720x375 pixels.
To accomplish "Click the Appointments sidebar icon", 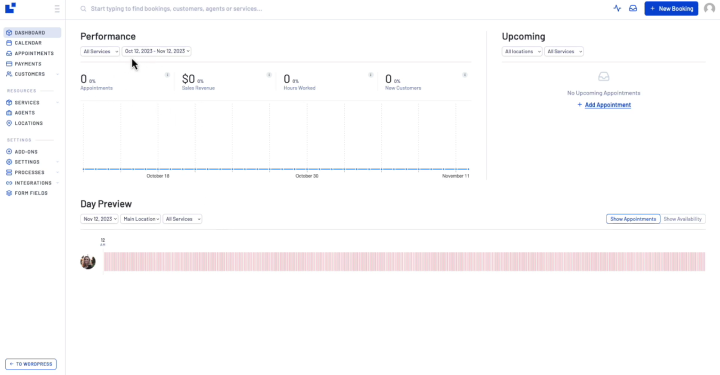I will tap(9, 53).
